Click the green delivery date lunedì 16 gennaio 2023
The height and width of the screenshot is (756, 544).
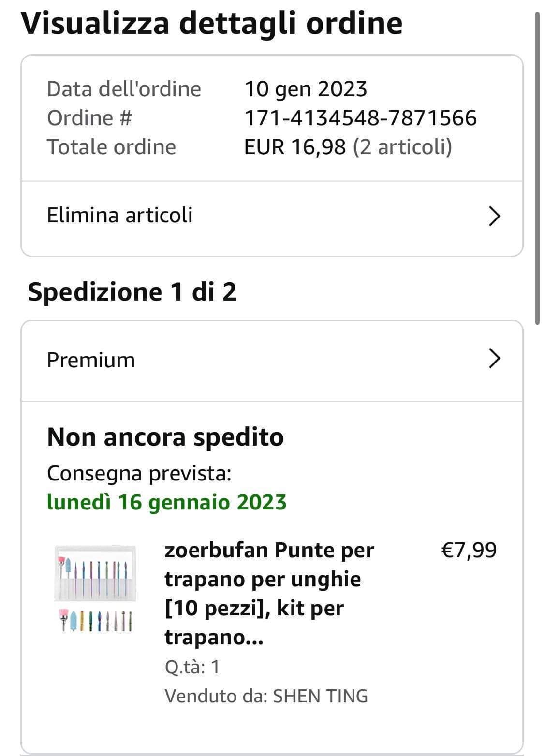pyautogui.click(x=166, y=502)
